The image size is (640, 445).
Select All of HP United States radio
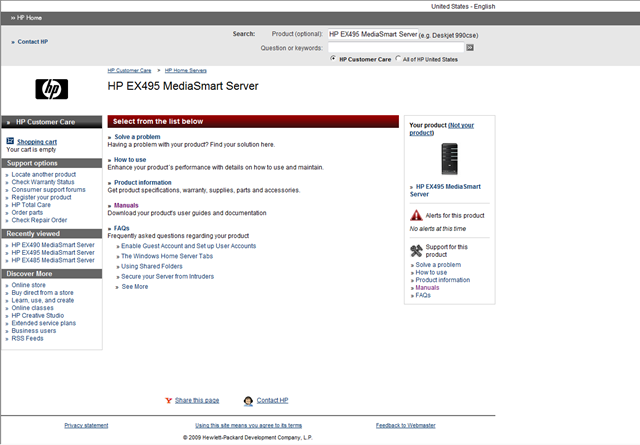tap(398, 58)
